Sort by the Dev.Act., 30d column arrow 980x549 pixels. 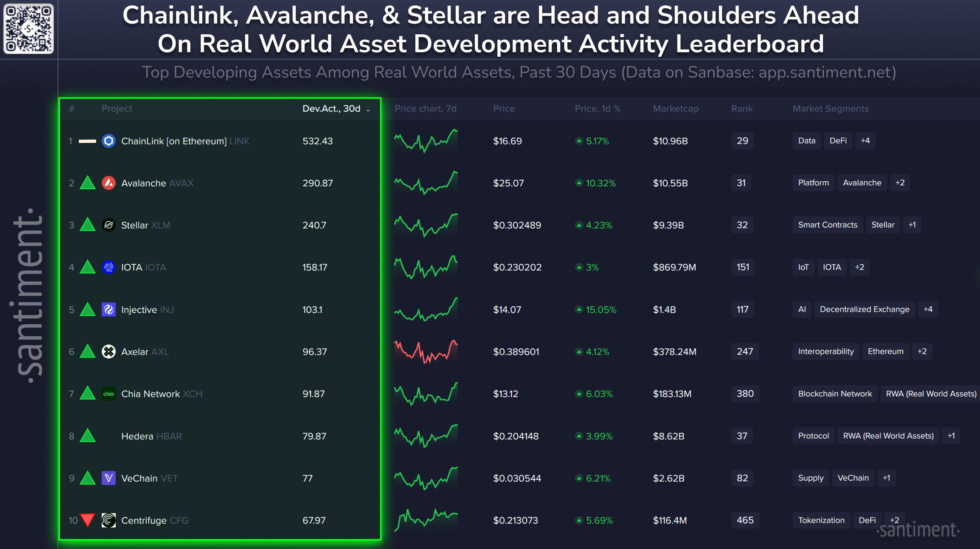[x=368, y=110]
